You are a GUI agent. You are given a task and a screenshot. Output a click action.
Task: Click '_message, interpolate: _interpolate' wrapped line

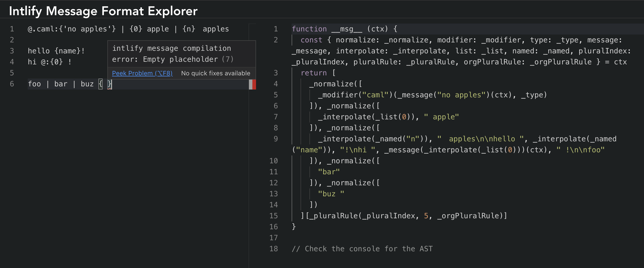(461, 51)
